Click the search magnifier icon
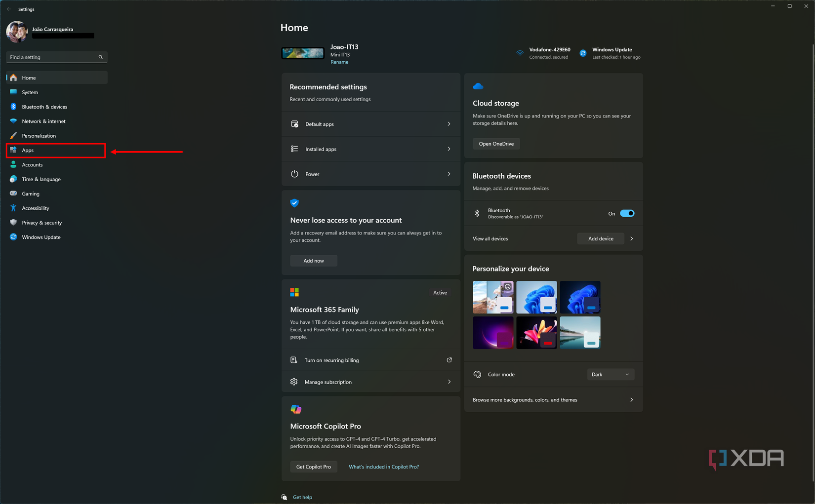815x504 pixels. click(101, 57)
